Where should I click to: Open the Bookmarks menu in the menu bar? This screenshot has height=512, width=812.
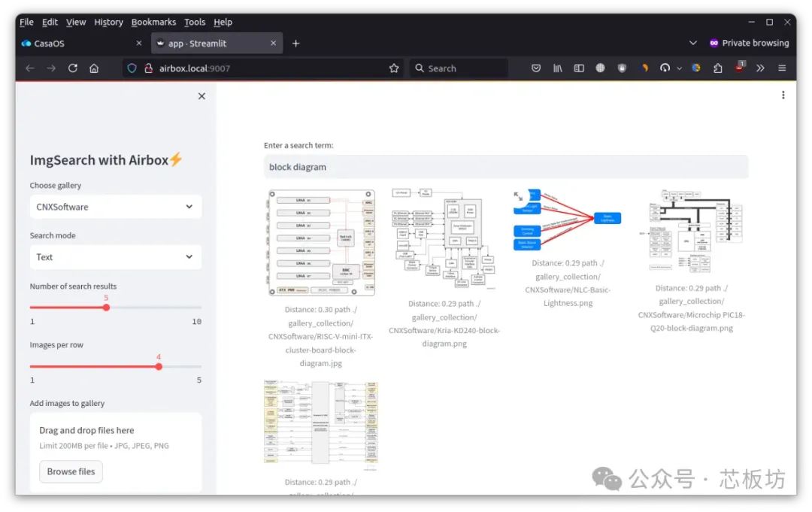pyautogui.click(x=153, y=22)
